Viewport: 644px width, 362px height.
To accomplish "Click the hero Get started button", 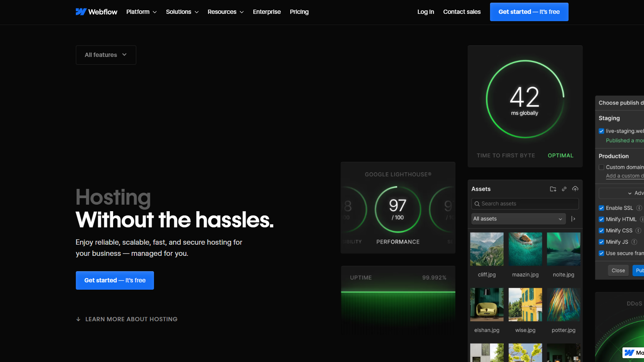I will pyautogui.click(x=115, y=280).
